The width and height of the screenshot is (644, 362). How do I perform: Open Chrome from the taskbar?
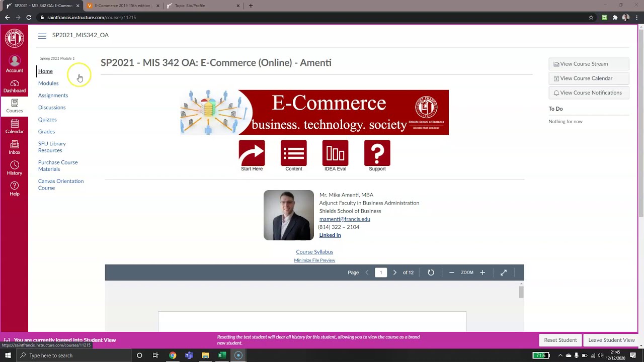point(173,355)
